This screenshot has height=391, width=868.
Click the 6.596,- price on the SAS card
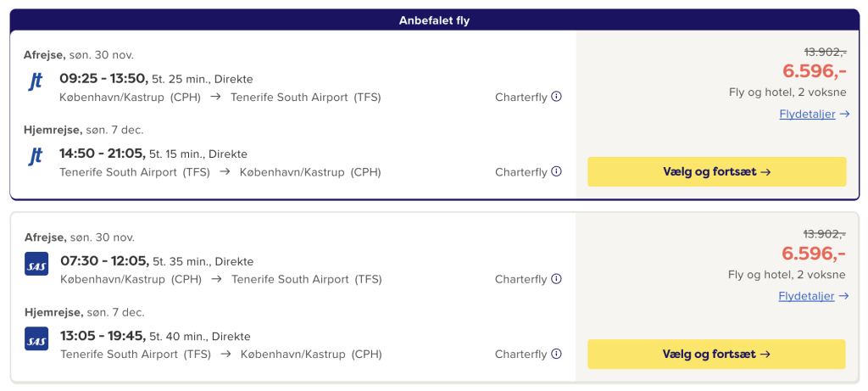[814, 253]
